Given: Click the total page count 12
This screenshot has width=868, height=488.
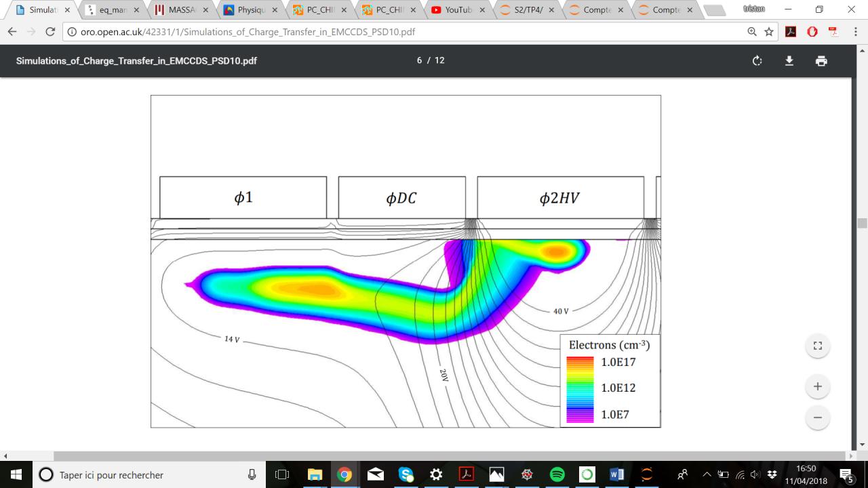Looking at the screenshot, I should (439, 60).
